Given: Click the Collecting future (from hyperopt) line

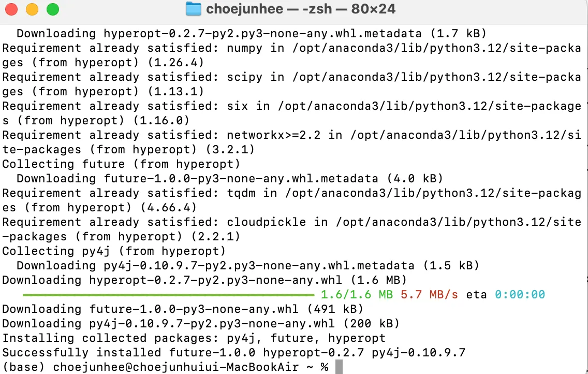Looking at the screenshot, I should tap(121, 164).
